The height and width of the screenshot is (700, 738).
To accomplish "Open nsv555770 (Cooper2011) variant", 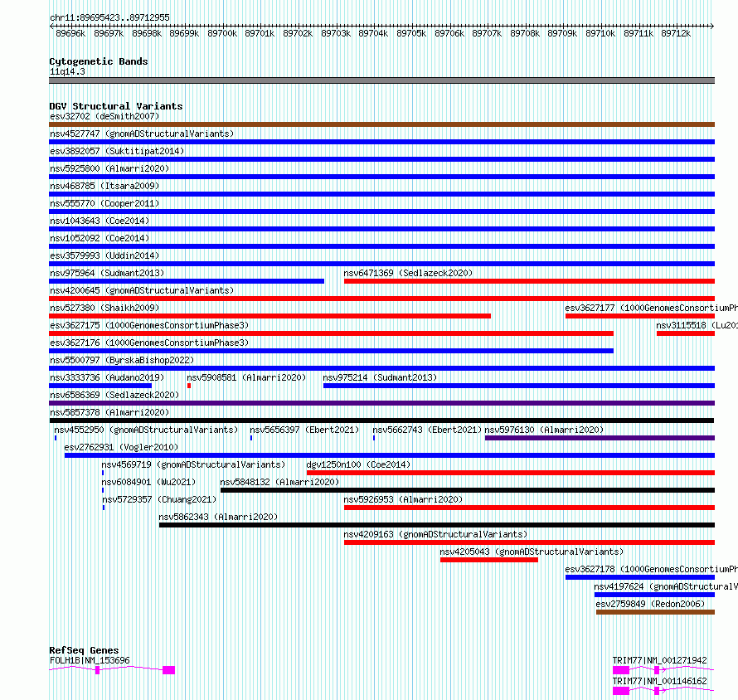I will pyautogui.click(x=104, y=203).
